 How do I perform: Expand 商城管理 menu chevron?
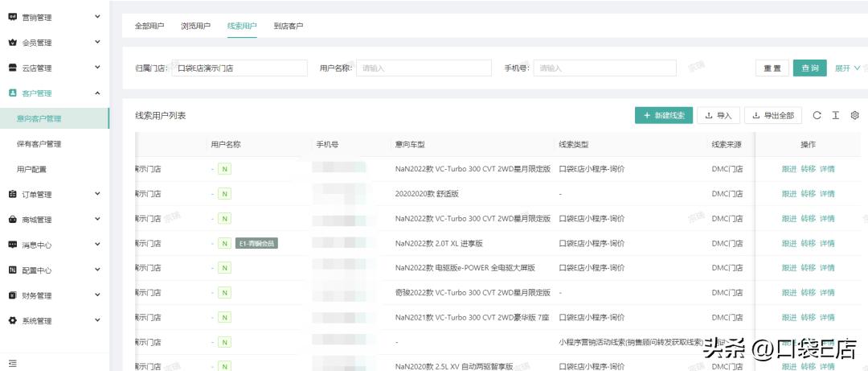pos(97,219)
